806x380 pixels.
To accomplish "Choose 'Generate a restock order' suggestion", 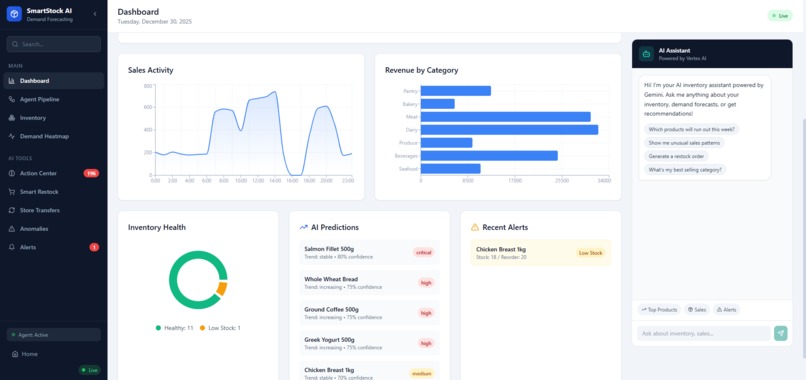I will pos(676,156).
